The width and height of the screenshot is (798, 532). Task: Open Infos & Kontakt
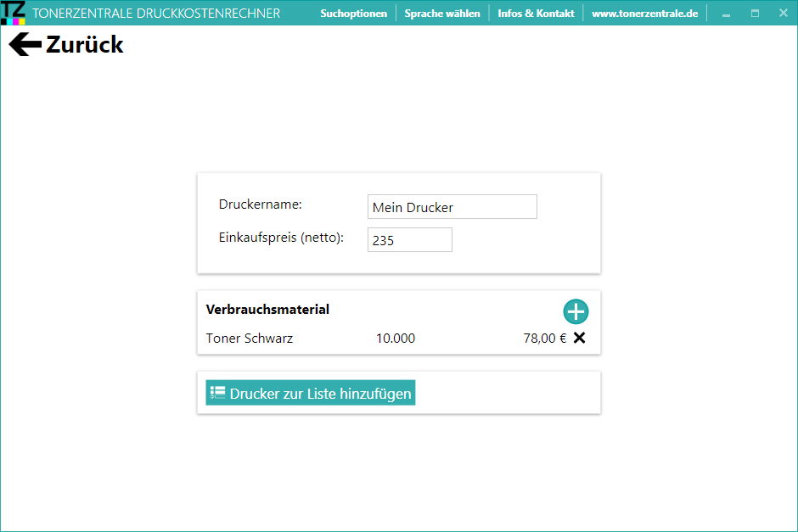(x=536, y=13)
